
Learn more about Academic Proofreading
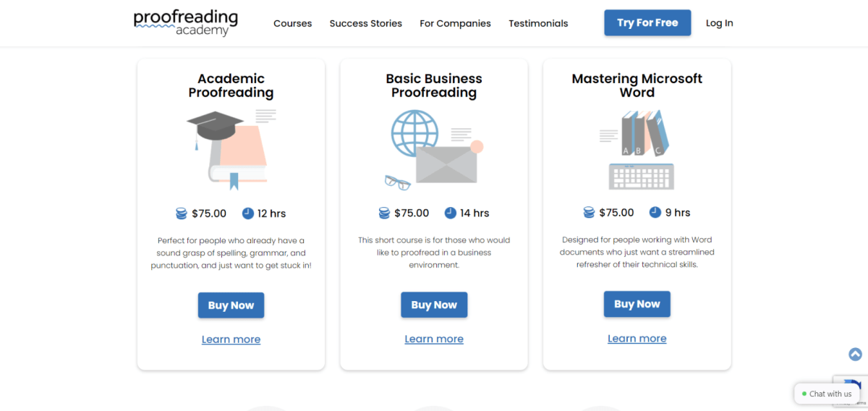coord(231,339)
